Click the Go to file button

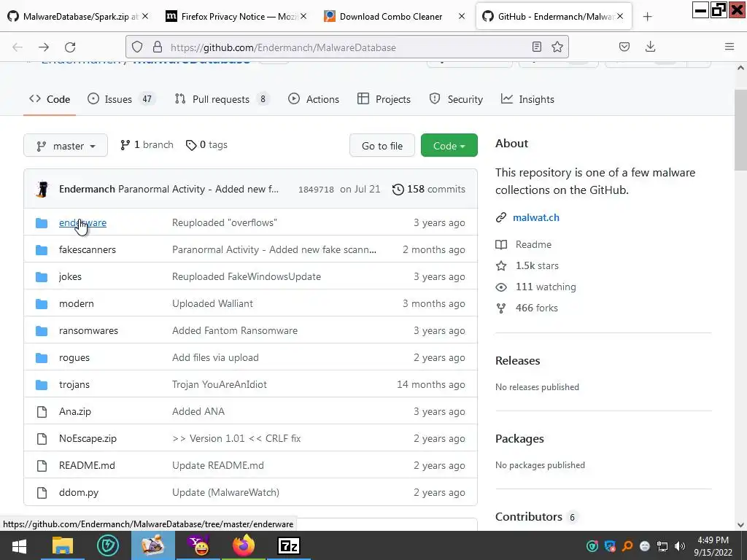[382, 146]
